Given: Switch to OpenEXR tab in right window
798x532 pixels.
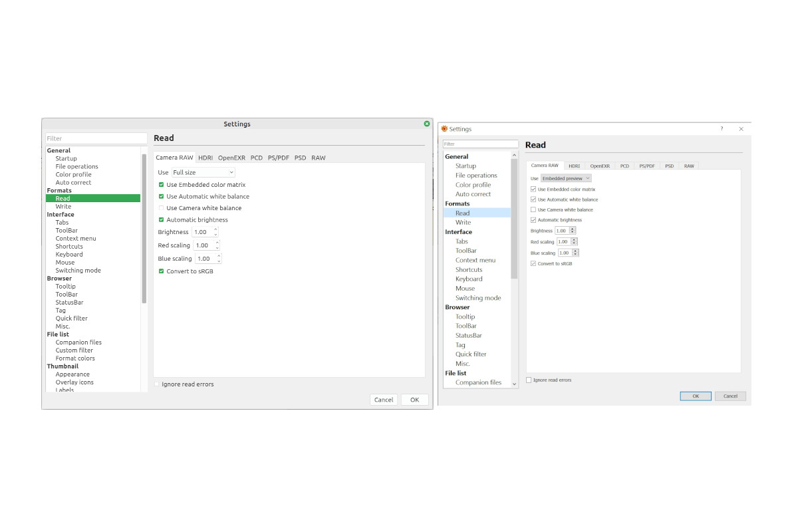Looking at the screenshot, I should coord(600,166).
